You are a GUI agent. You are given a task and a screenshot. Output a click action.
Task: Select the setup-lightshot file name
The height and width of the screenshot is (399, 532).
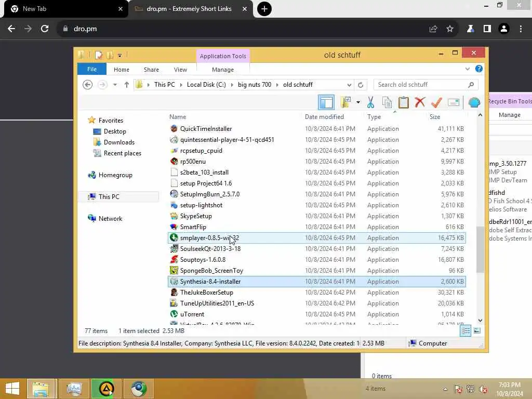[x=201, y=205]
